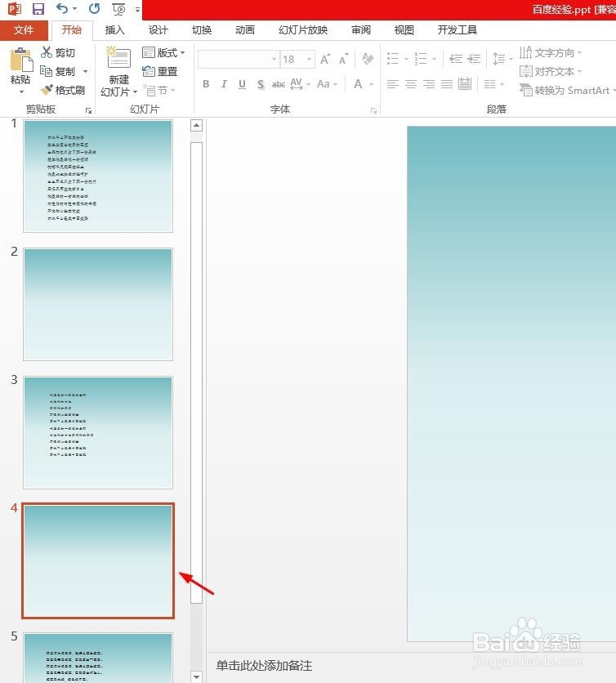The image size is (616, 683).
Task: Expand the Paste options arrow
Action: click(21, 92)
